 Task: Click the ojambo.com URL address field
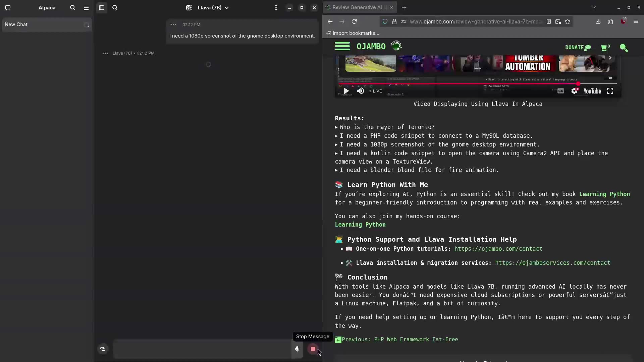(x=476, y=21)
